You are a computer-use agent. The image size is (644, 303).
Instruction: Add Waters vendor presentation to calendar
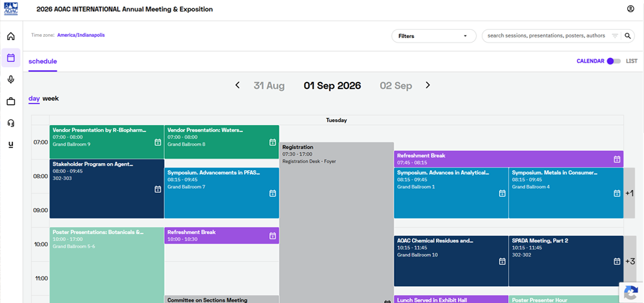click(x=272, y=142)
